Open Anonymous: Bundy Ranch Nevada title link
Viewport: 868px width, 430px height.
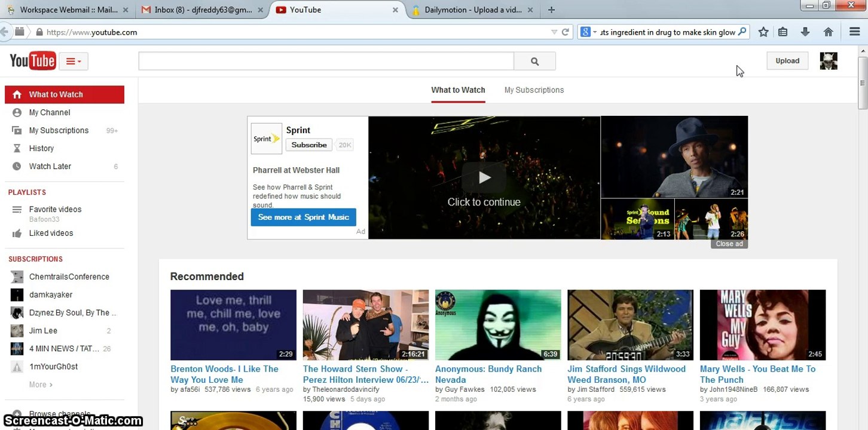pyautogui.click(x=488, y=374)
